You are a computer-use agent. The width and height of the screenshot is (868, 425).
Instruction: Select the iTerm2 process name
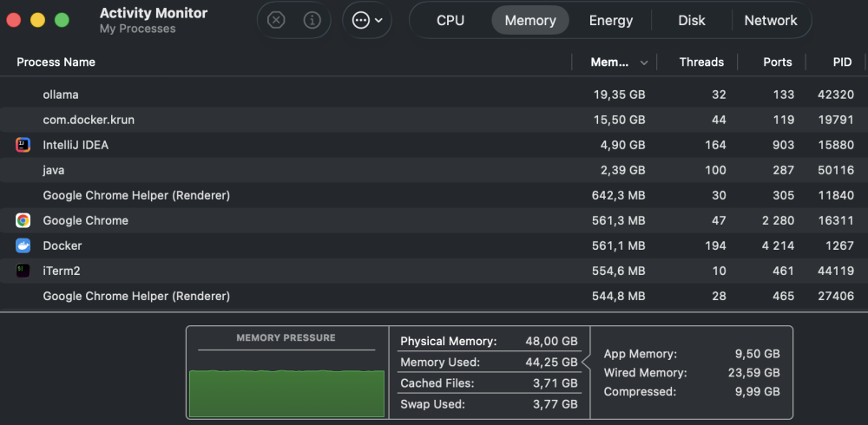[x=62, y=271]
